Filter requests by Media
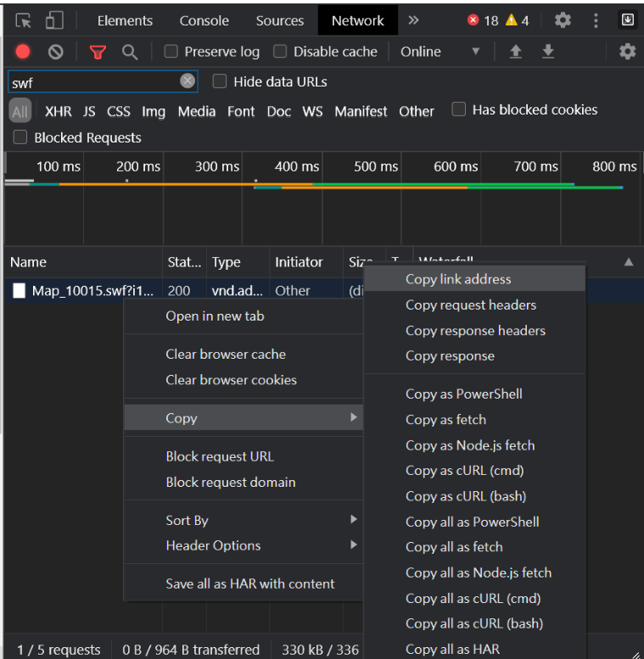The image size is (644, 659). tap(196, 111)
